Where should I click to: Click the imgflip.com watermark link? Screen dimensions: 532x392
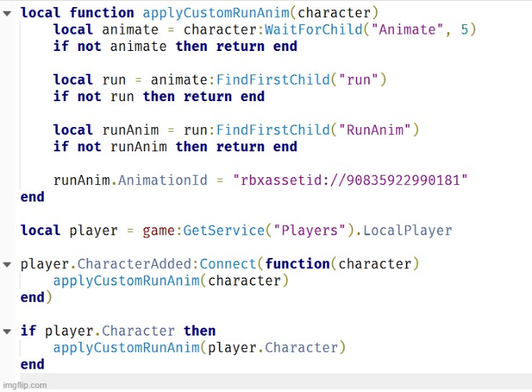click(24, 385)
